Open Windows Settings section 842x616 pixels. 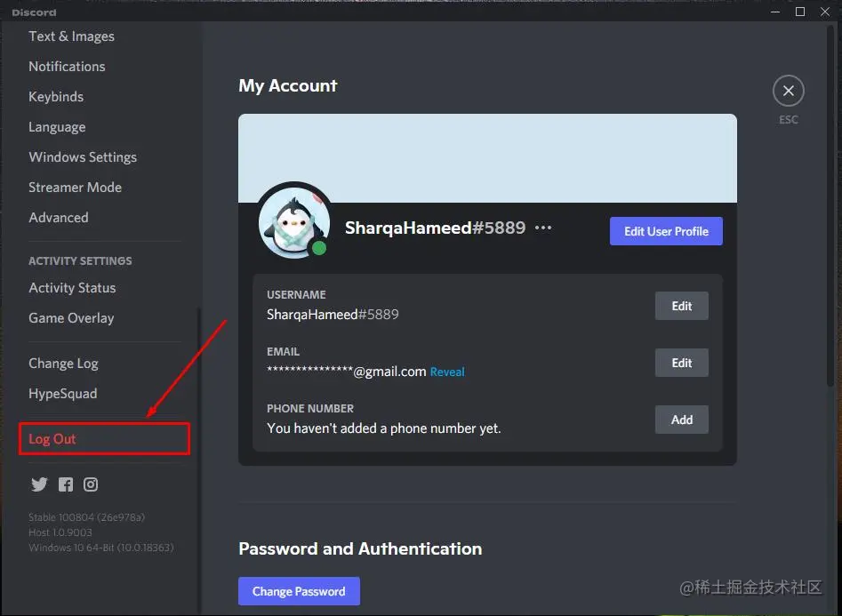tap(83, 156)
